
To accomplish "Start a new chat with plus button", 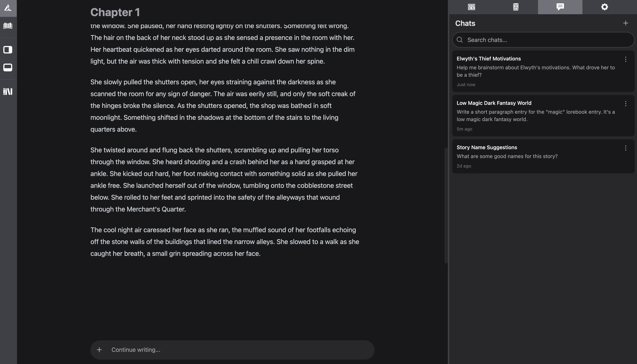I will tap(626, 23).
